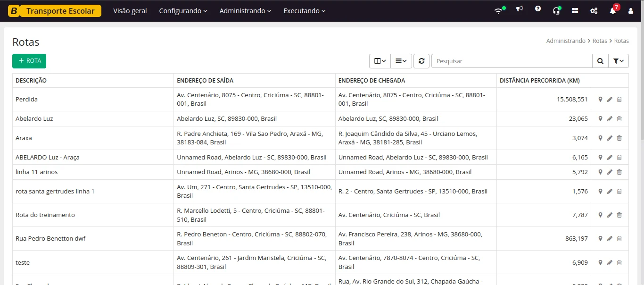The width and height of the screenshot is (644, 285).
Task: Select the 15.508,551 distance cell
Action: pos(544,100)
